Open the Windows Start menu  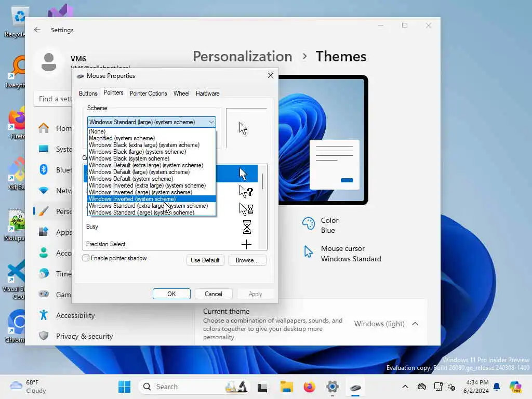(x=124, y=387)
